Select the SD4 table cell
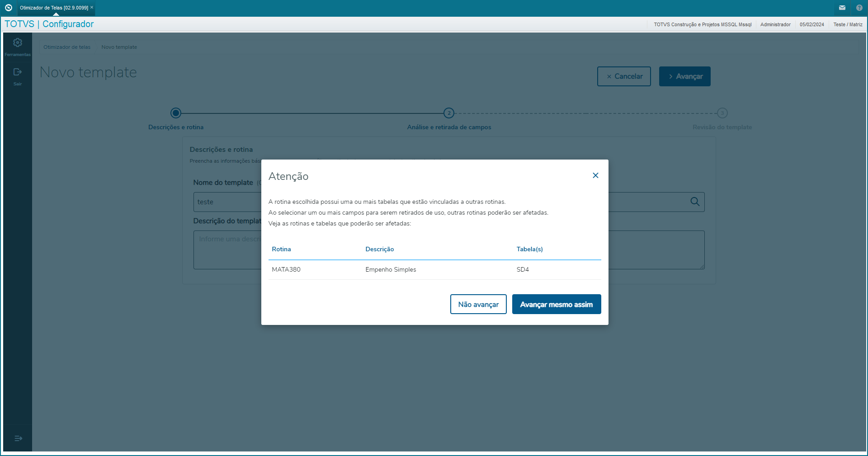 523,269
